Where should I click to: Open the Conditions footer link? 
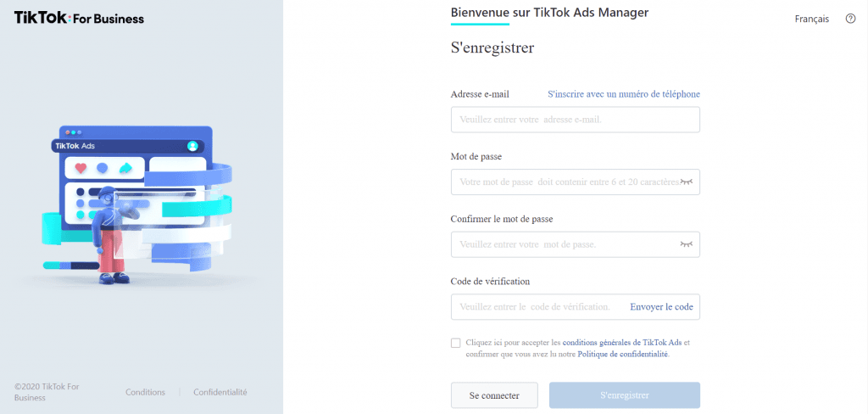pos(146,392)
